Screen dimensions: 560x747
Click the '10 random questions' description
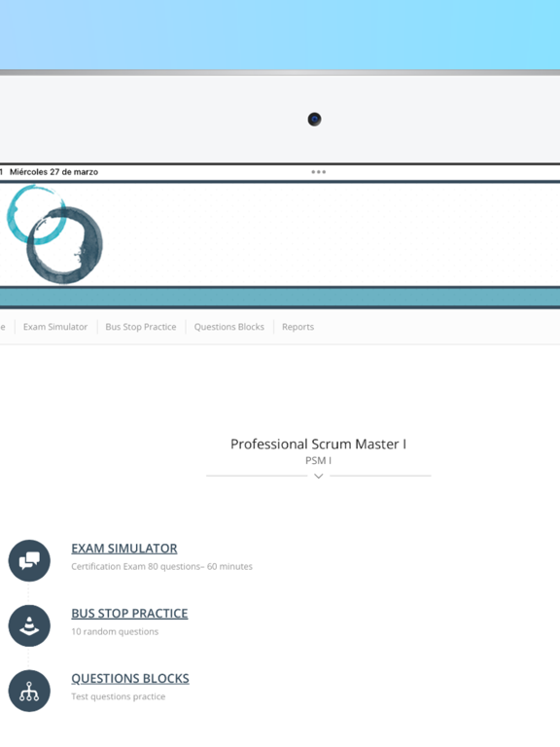pos(115,631)
